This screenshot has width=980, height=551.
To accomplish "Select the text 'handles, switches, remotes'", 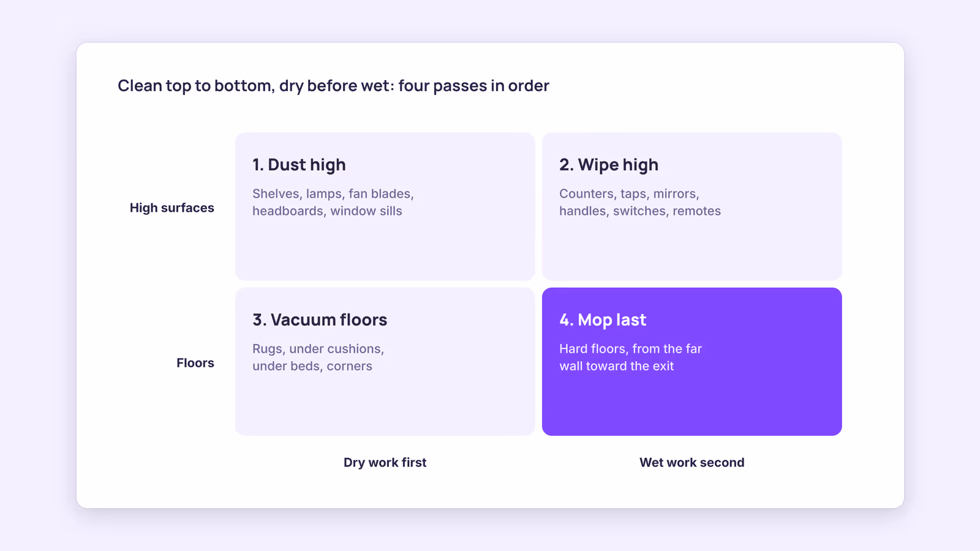I will pyautogui.click(x=640, y=211).
